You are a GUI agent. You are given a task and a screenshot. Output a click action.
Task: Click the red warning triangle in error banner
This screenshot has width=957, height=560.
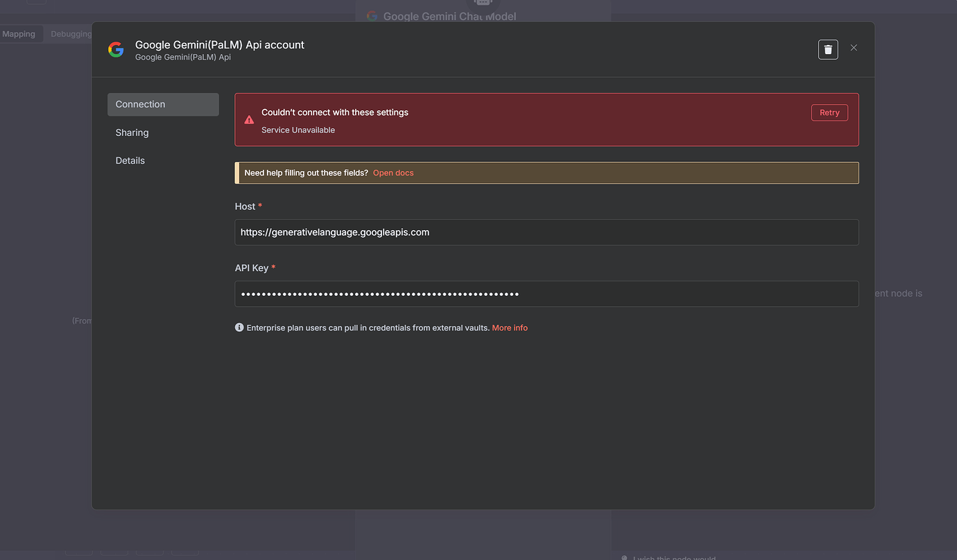pyautogui.click(x=249, y=119)
